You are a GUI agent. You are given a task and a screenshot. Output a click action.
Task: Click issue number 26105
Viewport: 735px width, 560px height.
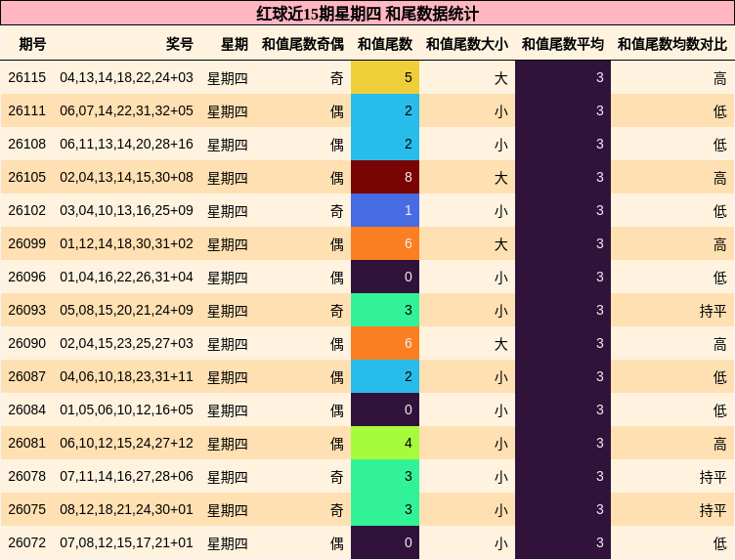click(x=26, y=177)
